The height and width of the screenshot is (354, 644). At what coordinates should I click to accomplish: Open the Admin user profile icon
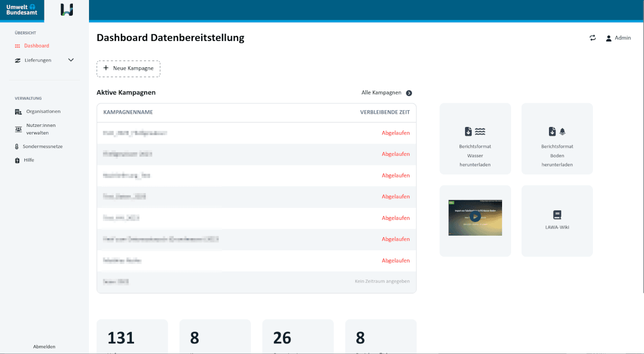(x=609, y=38)
